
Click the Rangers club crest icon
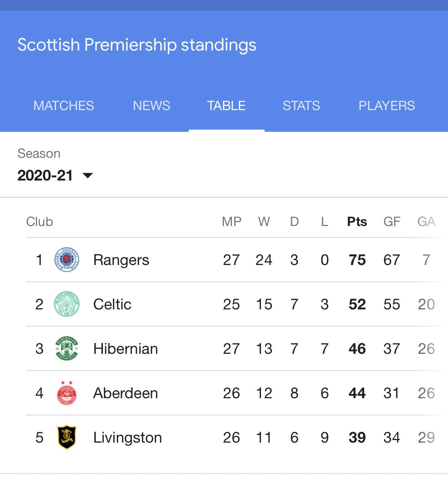point(66,260)
